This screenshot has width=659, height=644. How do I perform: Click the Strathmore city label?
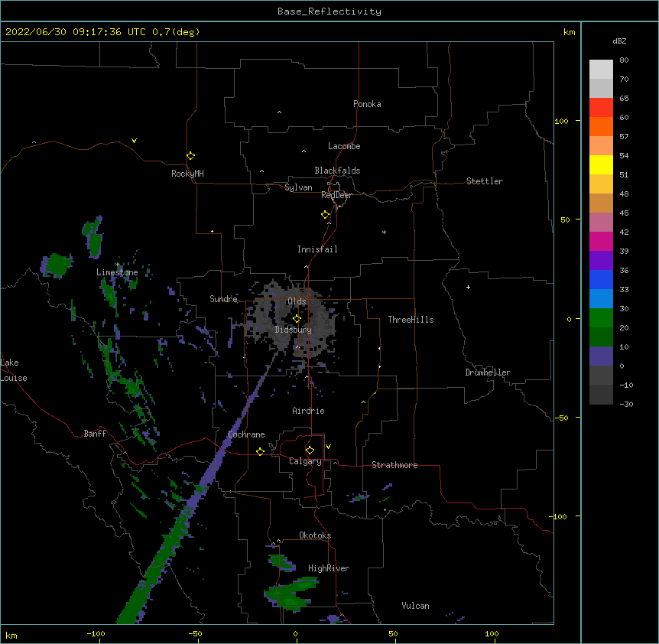pyautogui.click(x=394, y=465)
